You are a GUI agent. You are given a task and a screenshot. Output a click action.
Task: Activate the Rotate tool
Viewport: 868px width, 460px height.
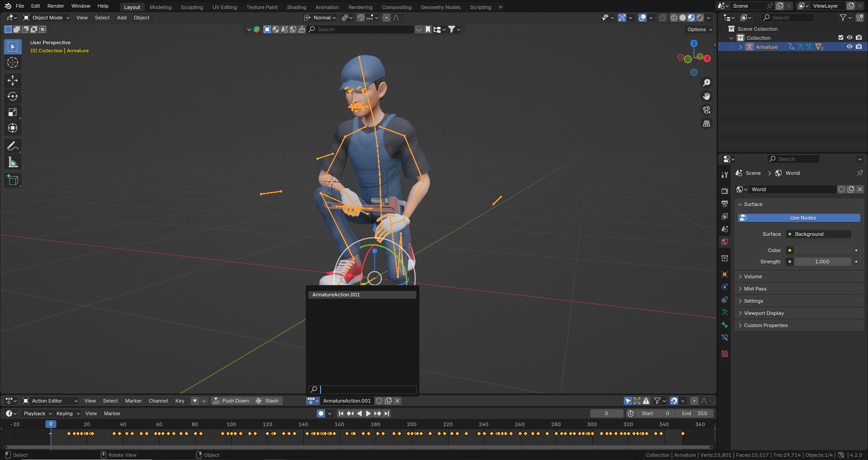(13, 96)
